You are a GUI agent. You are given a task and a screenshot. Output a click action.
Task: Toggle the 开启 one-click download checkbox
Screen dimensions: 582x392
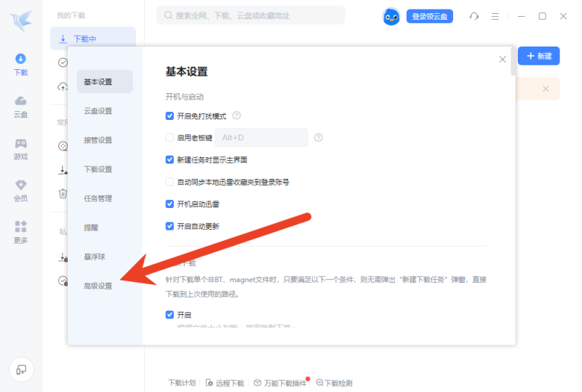[x=170, y=315]
